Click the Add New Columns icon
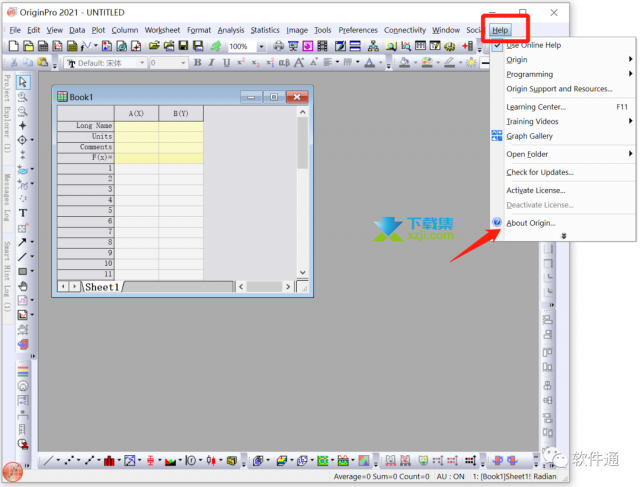Viewport: 640px width, 487px height. [x=468, y=46]
